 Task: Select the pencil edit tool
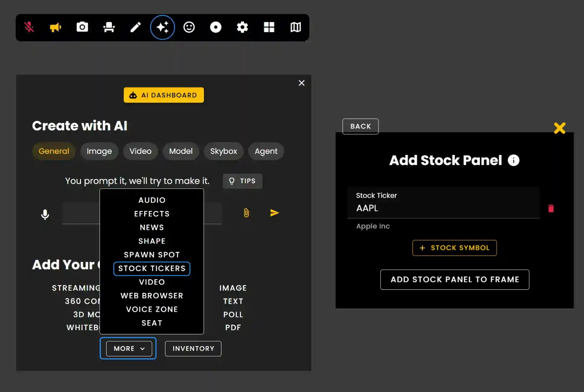pos(135,27)
